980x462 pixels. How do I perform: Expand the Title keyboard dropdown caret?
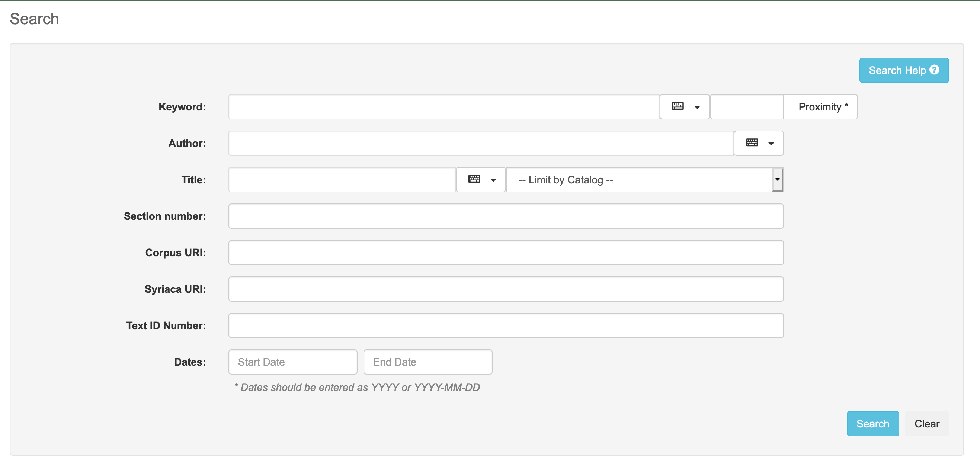(x=493, y=180)
